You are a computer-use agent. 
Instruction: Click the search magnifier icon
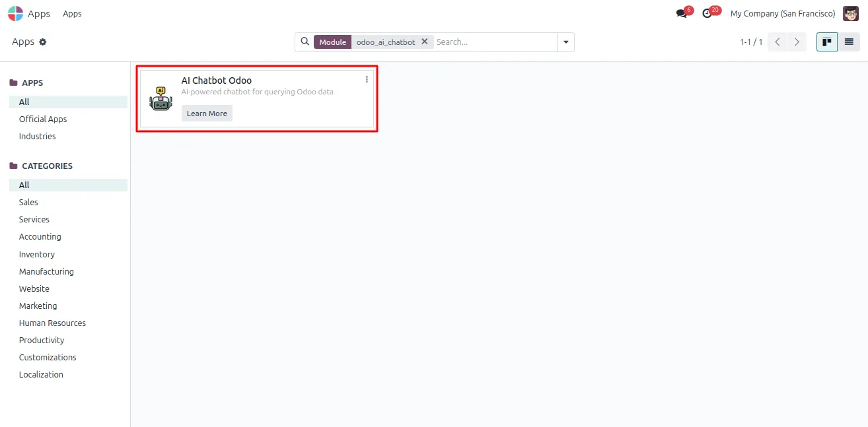coord(305,42)
